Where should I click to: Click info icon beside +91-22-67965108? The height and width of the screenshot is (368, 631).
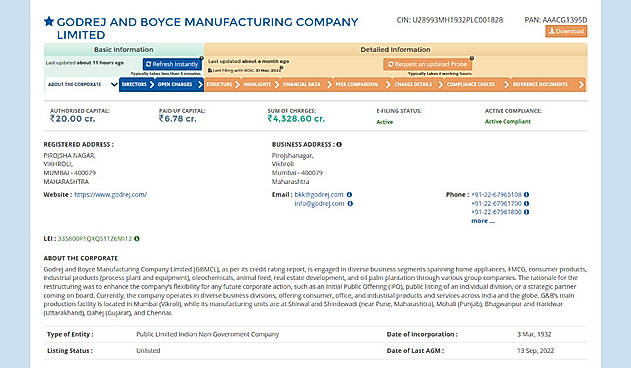pyautogui.click(x=526, y=194)
